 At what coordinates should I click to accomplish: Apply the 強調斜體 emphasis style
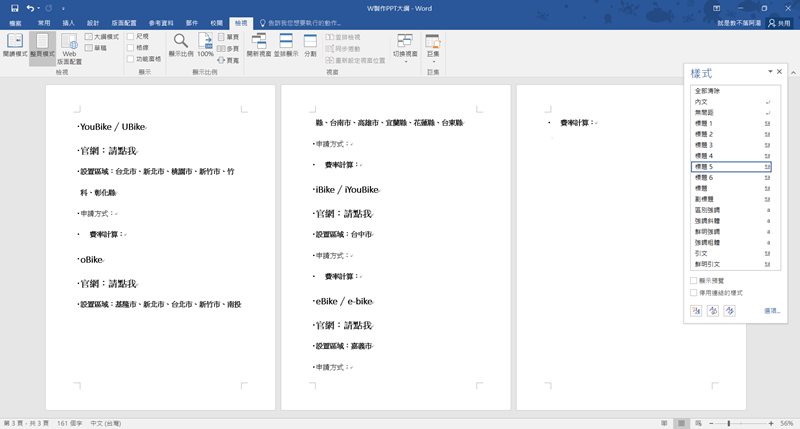[x=731, y=221]
